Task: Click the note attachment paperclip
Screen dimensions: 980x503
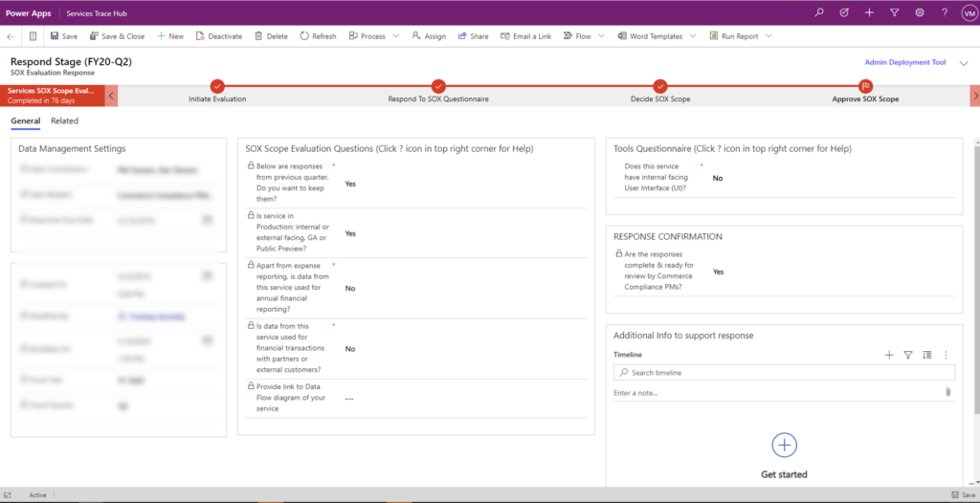Action: [x=947, y=392]
